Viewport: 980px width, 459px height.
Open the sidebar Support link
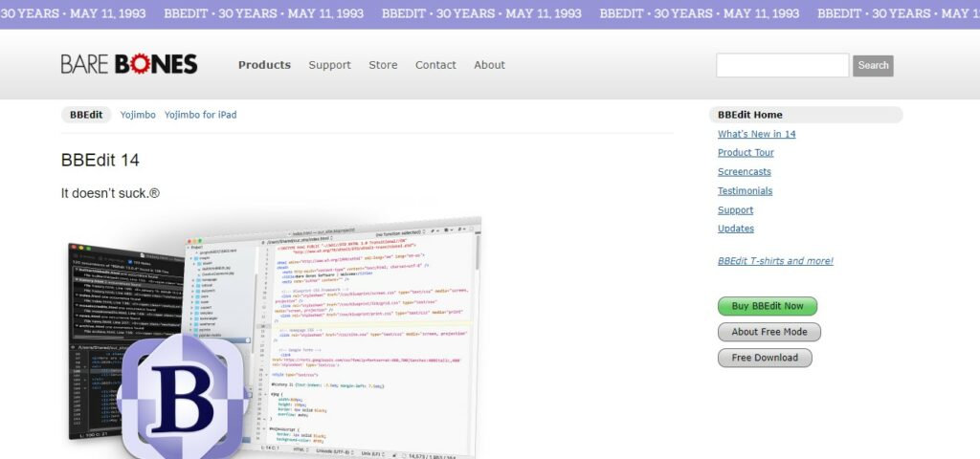click(735, 209)
